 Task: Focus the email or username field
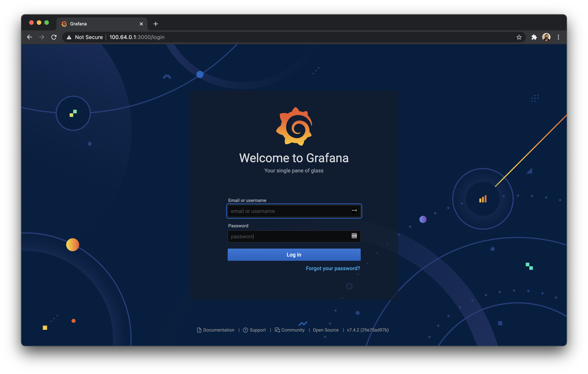click(288, 211)
